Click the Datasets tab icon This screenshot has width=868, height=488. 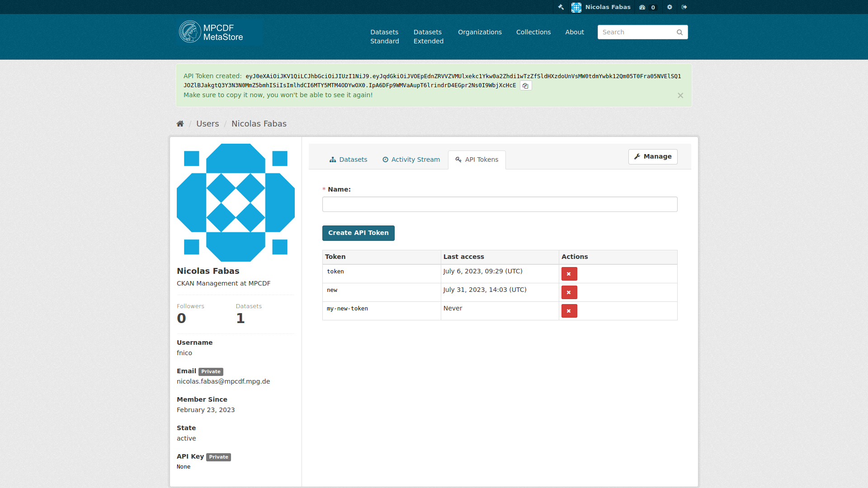click(x=333, y=159)
